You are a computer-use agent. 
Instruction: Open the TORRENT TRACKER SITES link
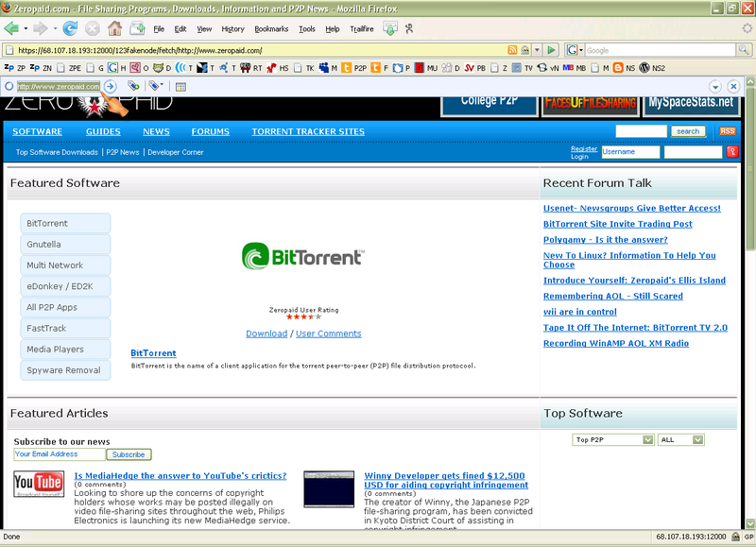pyautogui.click(x=308, y=131)
